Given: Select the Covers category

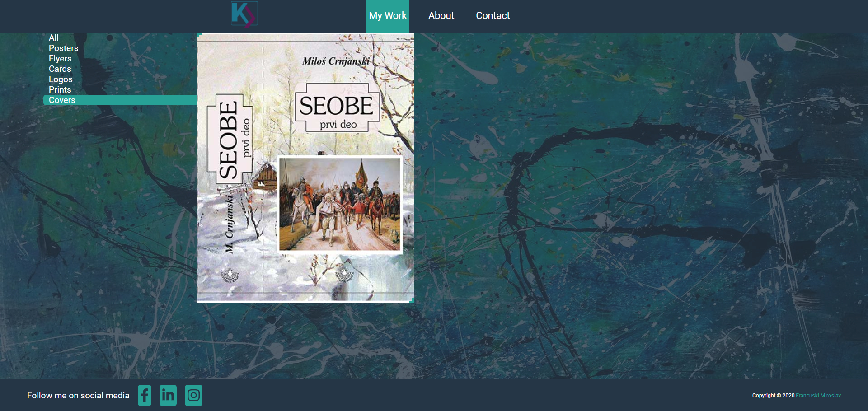Looking at the screenshot, I should pyautogui.click(x=120, y=100).
